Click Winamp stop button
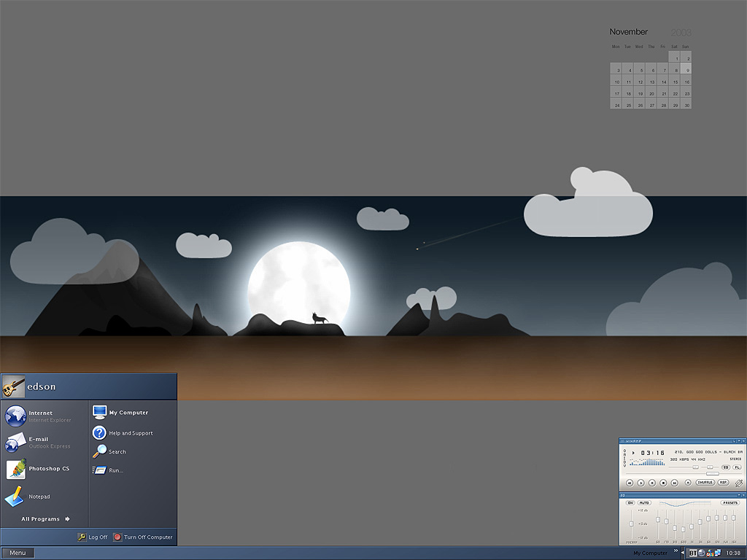Screen dimensions: 747x560 click(663, 483)
